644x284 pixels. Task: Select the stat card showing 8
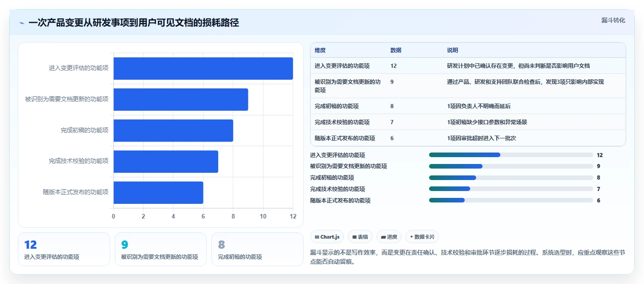tap(258, 249)
